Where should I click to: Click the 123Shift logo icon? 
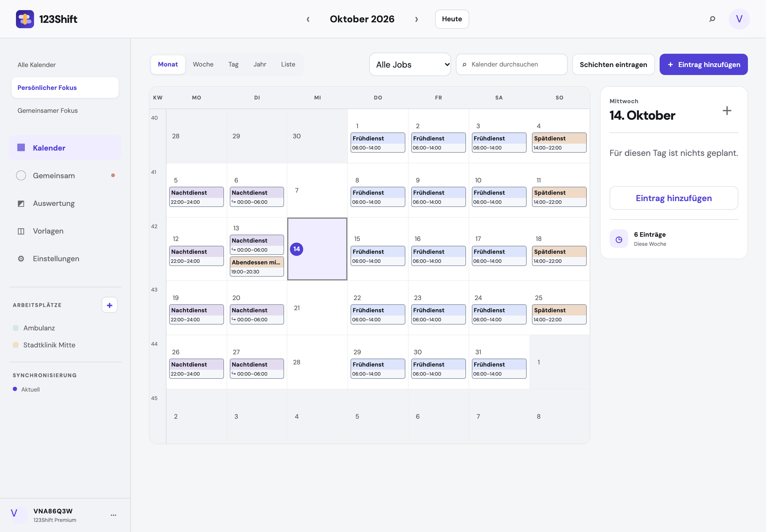click(25, 19)
